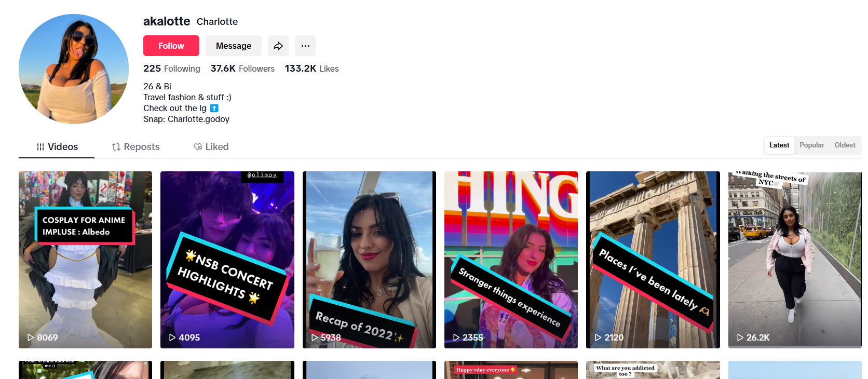Sort videos by Popular
This screenshot has width=868, height=379.
pos(811,145)
